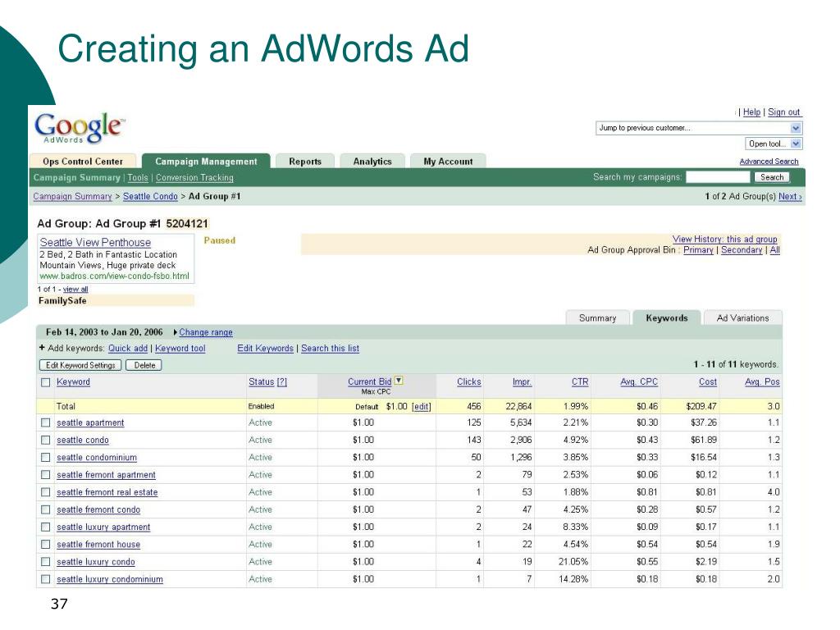Open the Ops Control Center tab

click(x=83, y=162)
